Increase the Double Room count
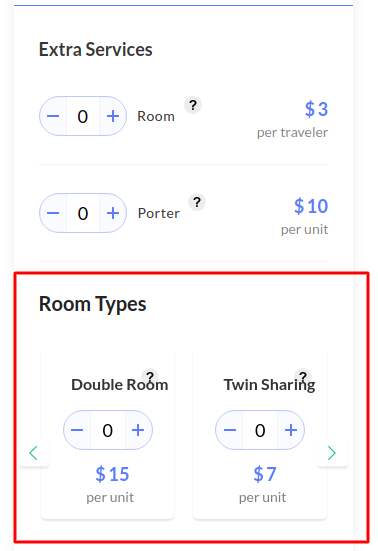 (138, 430)
